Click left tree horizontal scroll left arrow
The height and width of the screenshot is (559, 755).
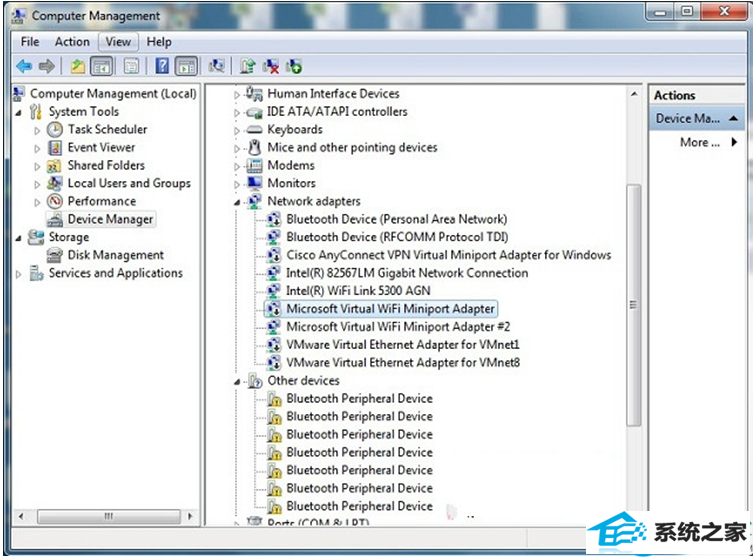point(21,516)
